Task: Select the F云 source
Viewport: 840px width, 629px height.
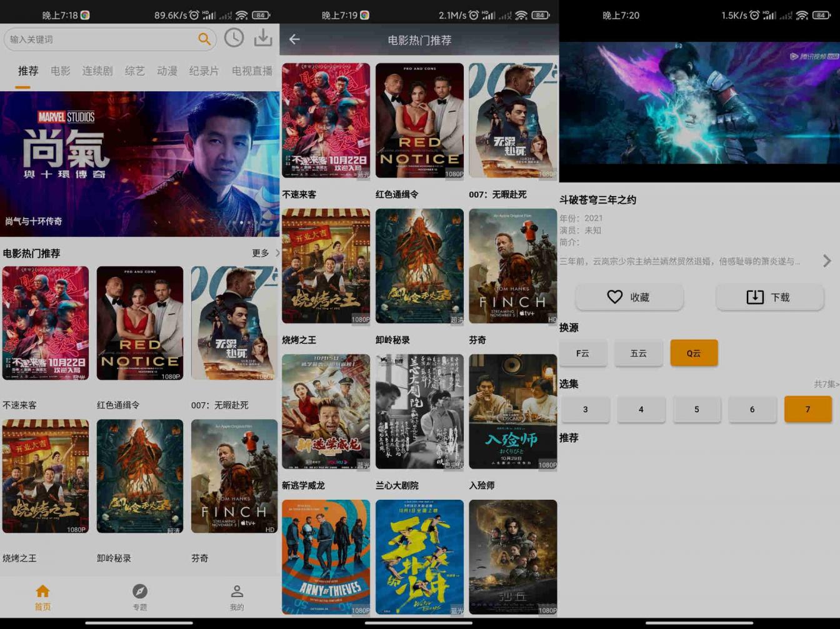Action: 582,353
